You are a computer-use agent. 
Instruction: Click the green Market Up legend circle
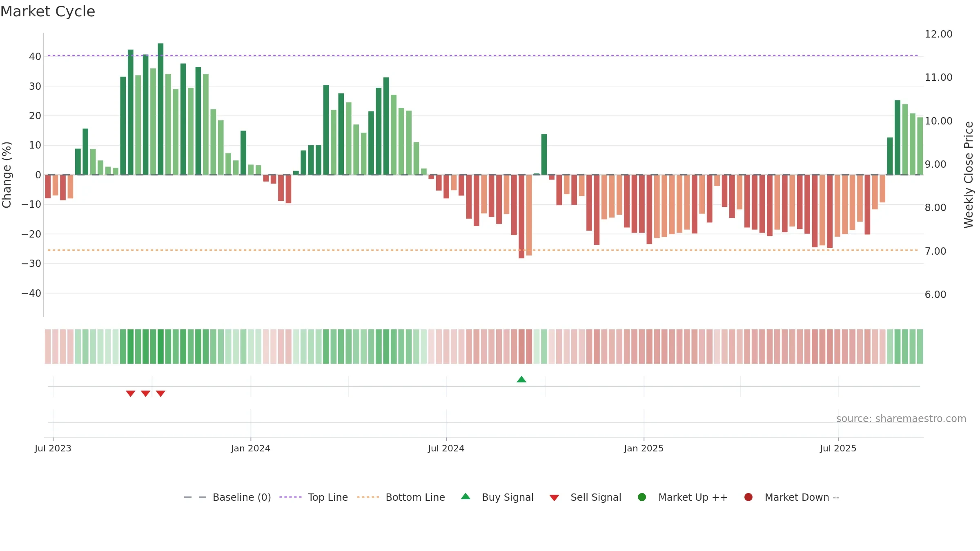click(642, 497)
